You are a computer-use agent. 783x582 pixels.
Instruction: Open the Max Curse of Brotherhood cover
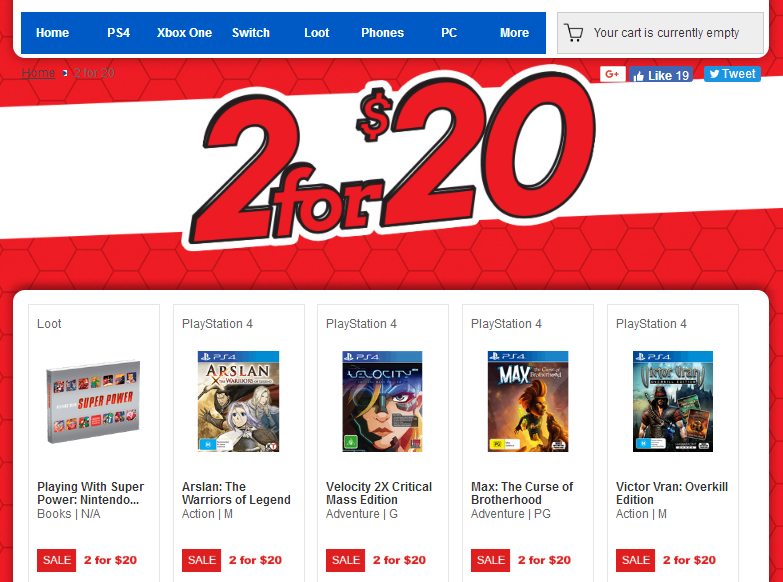click(x=528, y=401)
